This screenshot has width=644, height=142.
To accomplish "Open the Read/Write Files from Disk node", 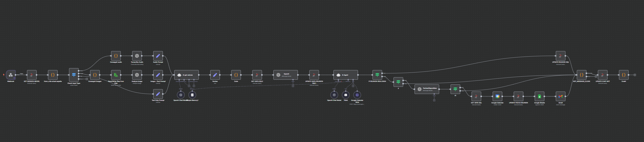I will pos(116,75).
